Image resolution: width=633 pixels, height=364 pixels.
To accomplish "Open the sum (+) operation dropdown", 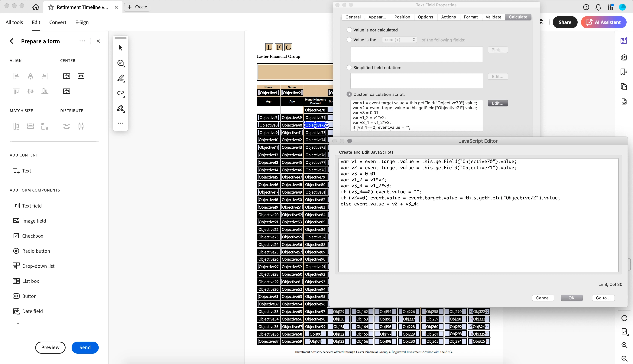I will pos(399,40).
